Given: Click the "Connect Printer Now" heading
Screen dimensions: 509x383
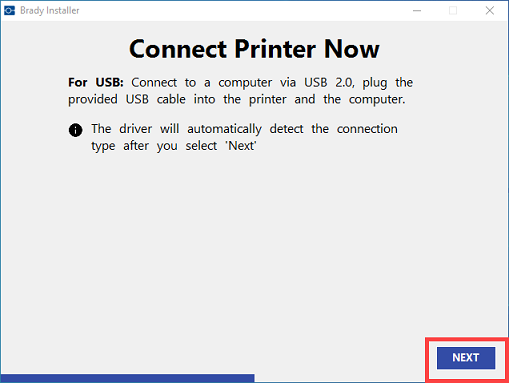Looking at the screenshot, I should (254, 49).
